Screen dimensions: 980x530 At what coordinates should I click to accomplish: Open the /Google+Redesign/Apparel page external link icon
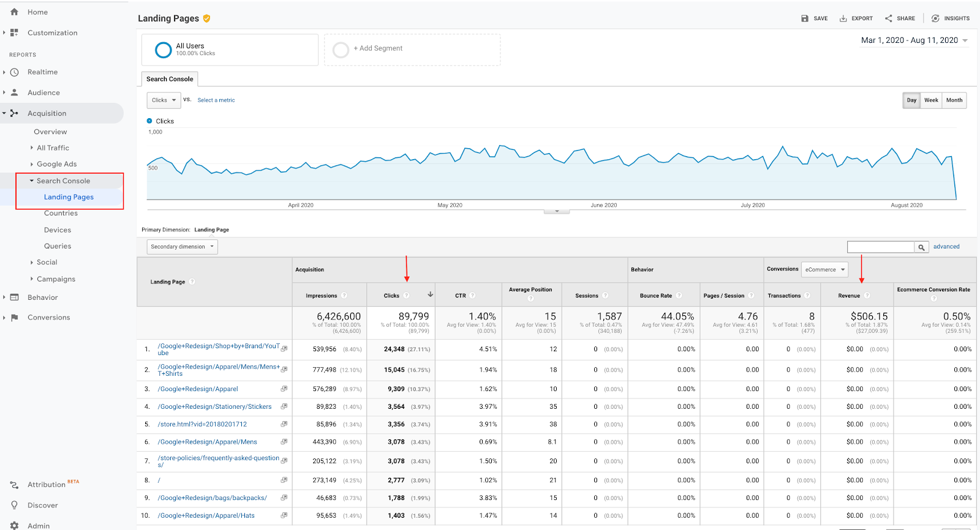click(284, 389)
